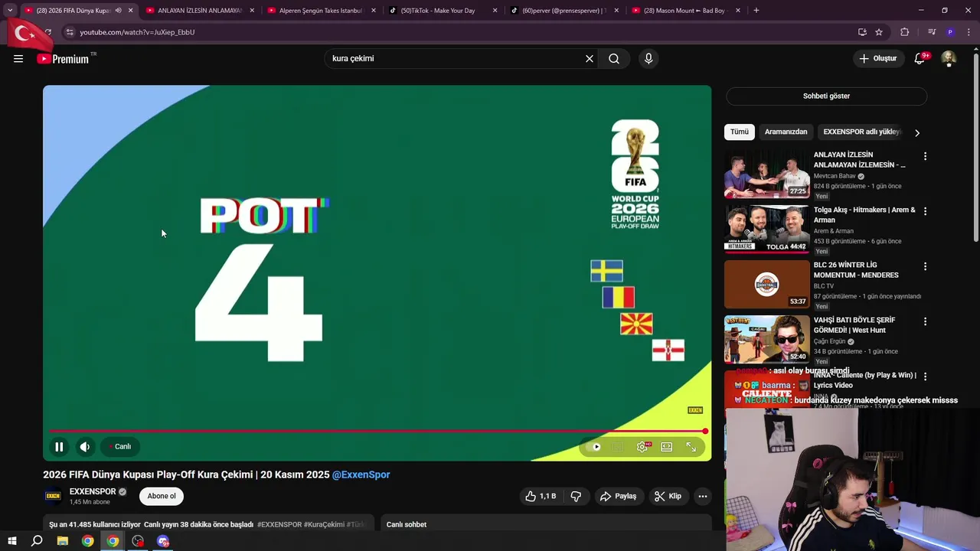Open the OBS Studio taskbar icon

(x=138, y=541)
